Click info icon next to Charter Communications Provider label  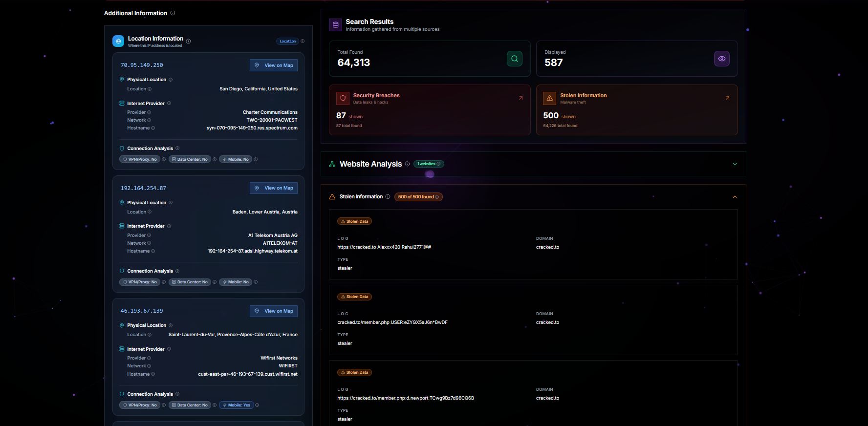pyautogui.click(x=149, y=112)
